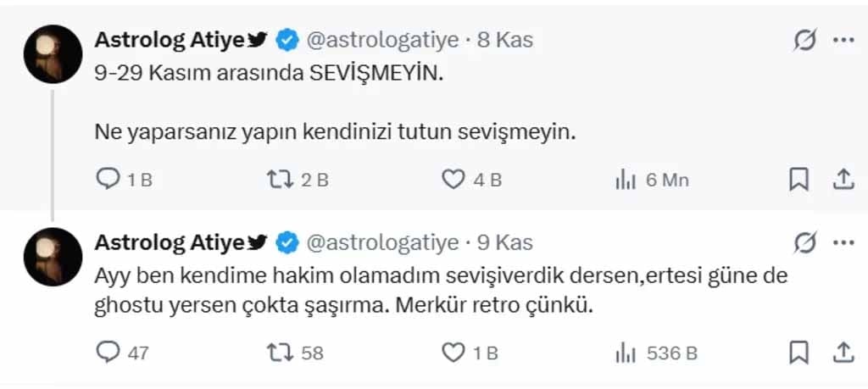Open more options menu on first tweet

point(843,40)
